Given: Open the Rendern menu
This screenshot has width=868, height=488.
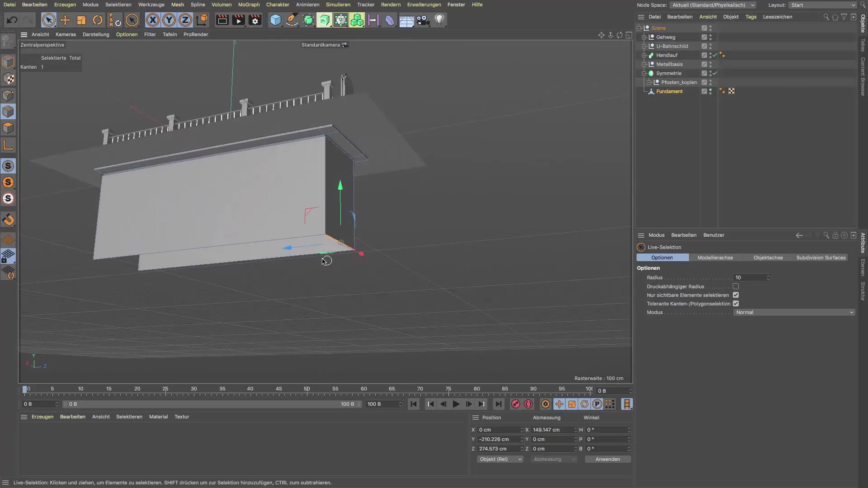Looking at the screenshot, I should (391, 5).
